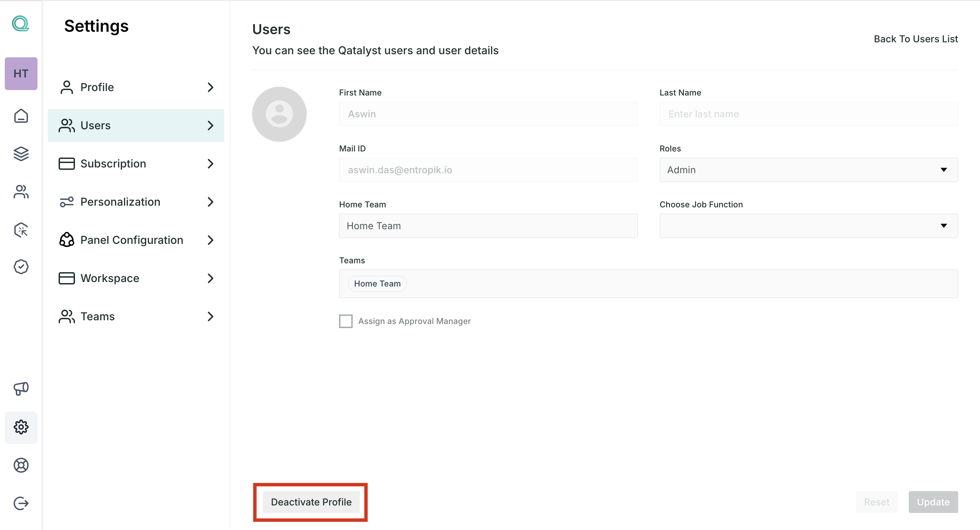Open the Choose Job Function dropdown
The width and height of the screenshot is (980, 530).
808,226
